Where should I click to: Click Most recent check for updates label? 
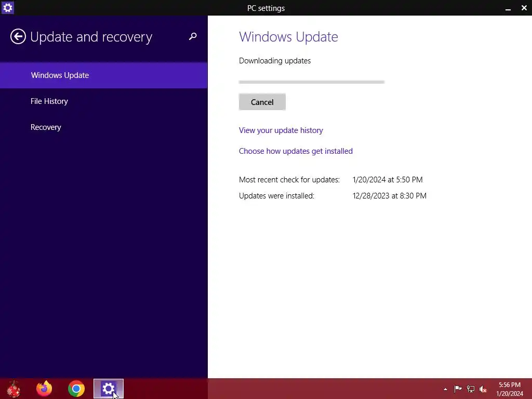pos(289,179)
